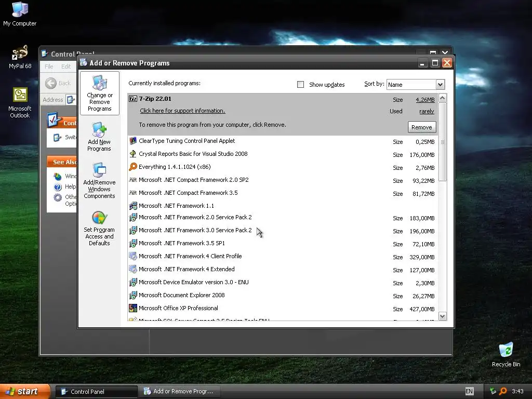The image size is (532, 399).
Task: Click the Crystal Reports Basic icon
Action: pos(133,154)
